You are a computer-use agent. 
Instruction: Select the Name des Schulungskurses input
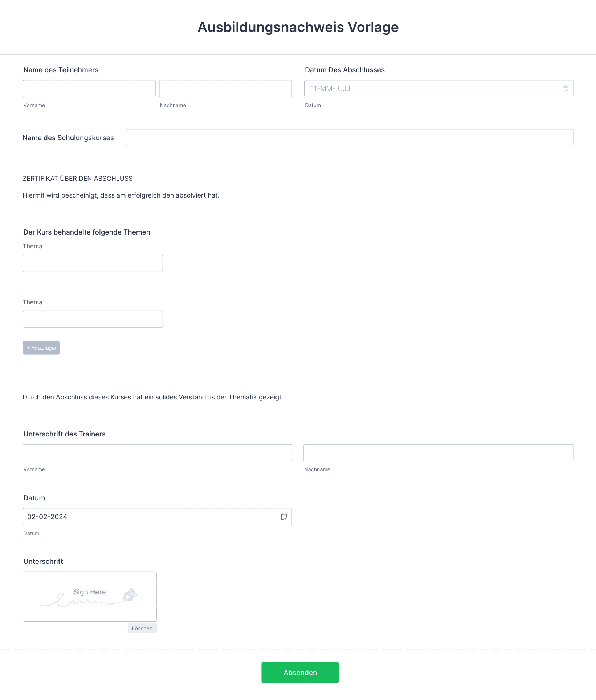pos(350,138)
